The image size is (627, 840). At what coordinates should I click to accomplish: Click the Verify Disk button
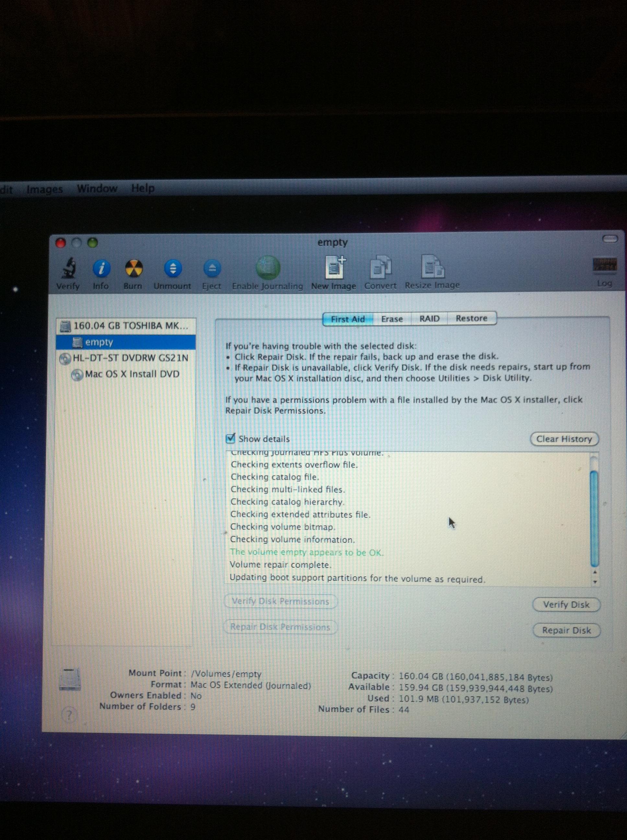[566, 605]
